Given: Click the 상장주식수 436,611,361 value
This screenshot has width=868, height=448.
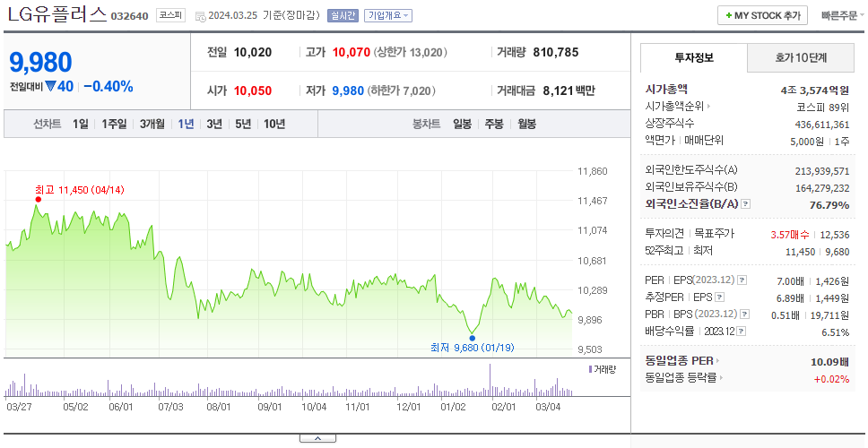Looking at the screenshot, I should 822,125.
